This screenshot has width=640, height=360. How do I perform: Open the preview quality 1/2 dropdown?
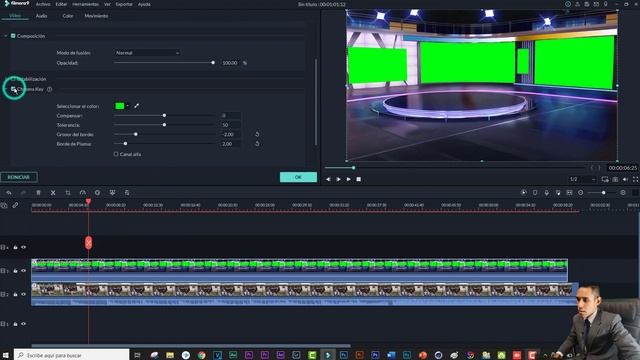(x=582, y=179)
